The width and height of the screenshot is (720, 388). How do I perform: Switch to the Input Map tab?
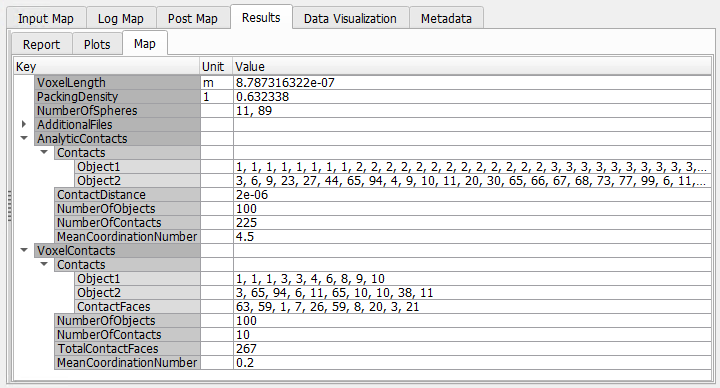click(x=46, y=18)
